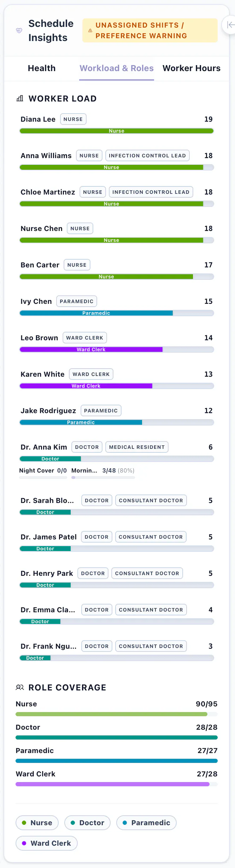Viewport: 235px width, 868px height.
Task: Click the bar chart icon next to Worker Load
Action: pyautogui.click(x=20, y=98)
